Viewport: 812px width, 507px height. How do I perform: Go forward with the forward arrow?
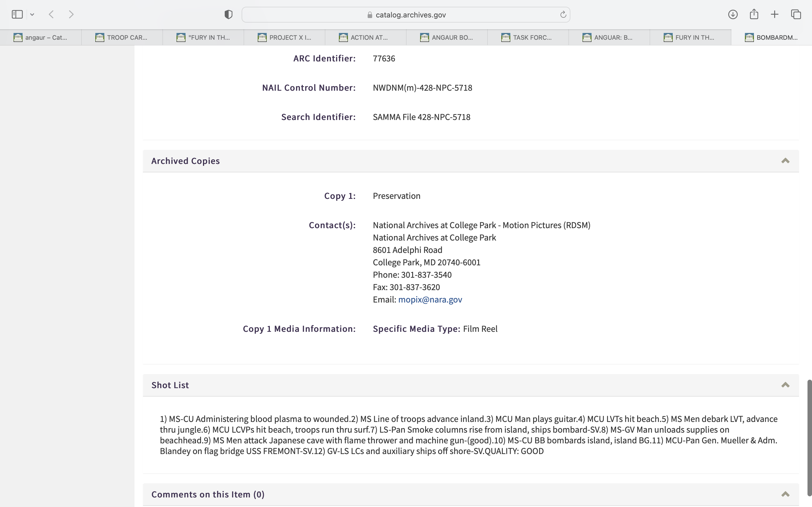click(x=71, y=14)
